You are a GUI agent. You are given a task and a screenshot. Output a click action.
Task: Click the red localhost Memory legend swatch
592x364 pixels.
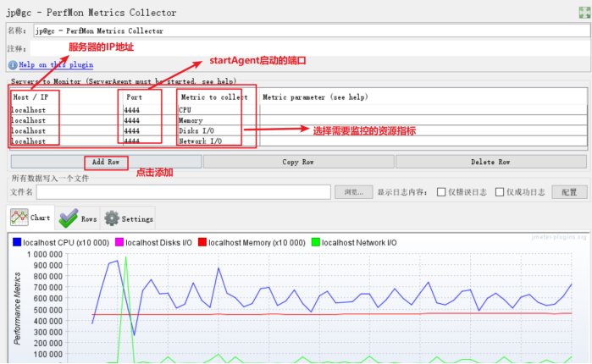click(x=202, y=242)
